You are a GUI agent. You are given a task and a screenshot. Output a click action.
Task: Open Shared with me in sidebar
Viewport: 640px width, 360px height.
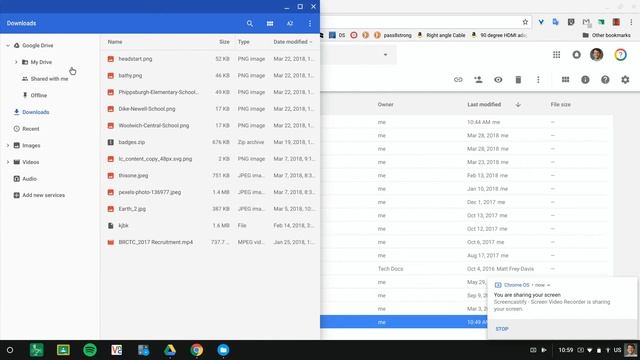coord(49,79)
